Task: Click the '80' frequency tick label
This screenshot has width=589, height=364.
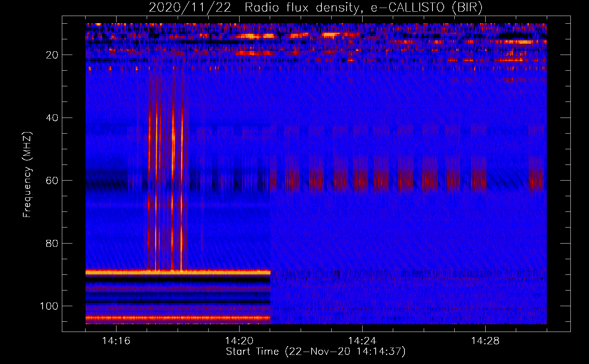Action: [x=52, y=244]
